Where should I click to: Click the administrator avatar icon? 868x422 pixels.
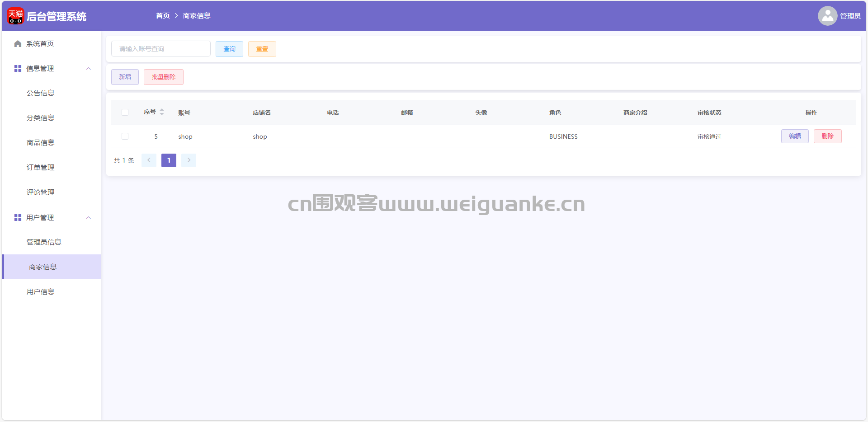pyautogui.click(x=827, y=16)
